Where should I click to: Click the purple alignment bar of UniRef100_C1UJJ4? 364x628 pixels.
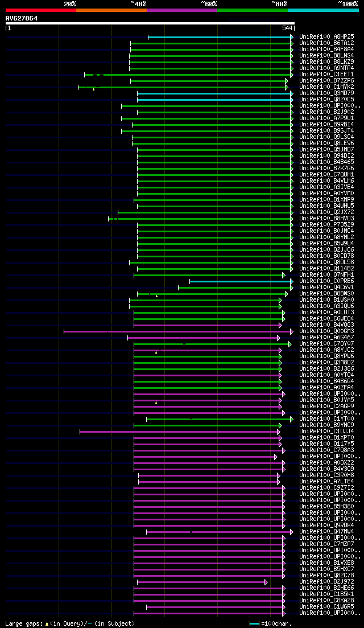180,432
